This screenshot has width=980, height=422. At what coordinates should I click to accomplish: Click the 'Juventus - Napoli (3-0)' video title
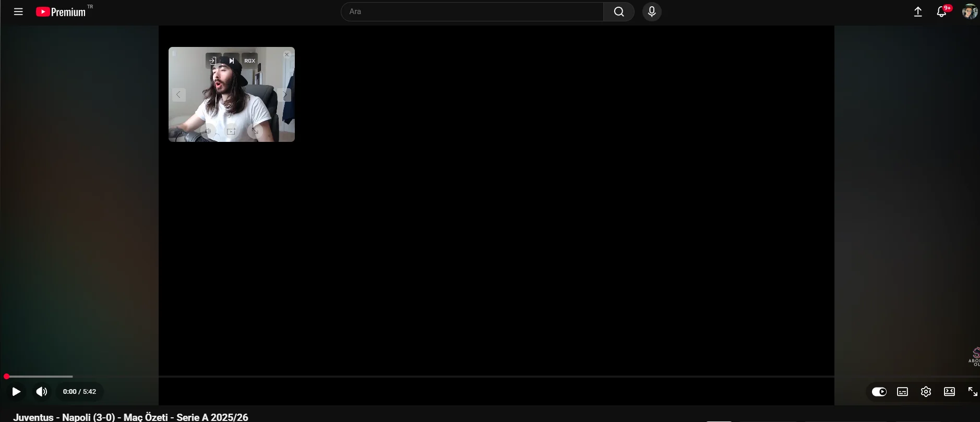(x=131, y=417)
